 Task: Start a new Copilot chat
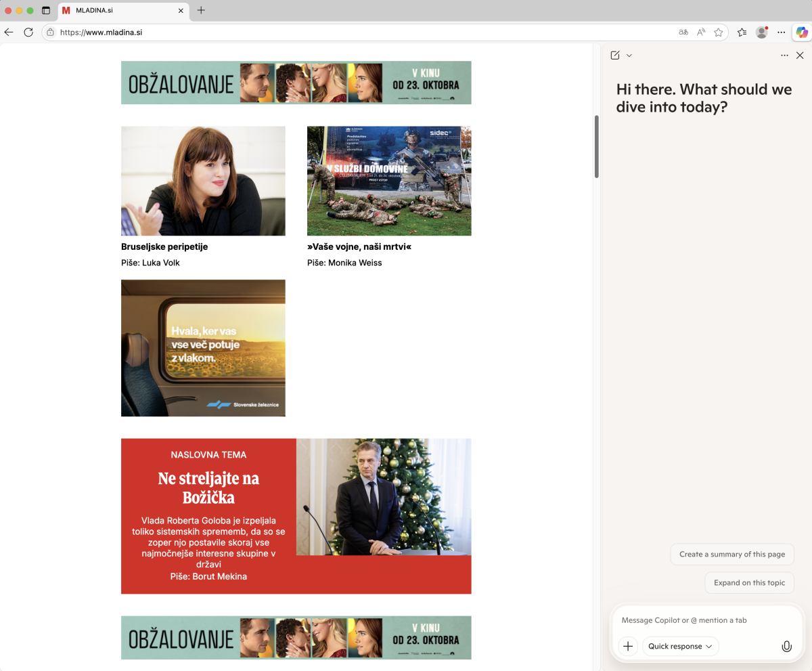point(615,56)
